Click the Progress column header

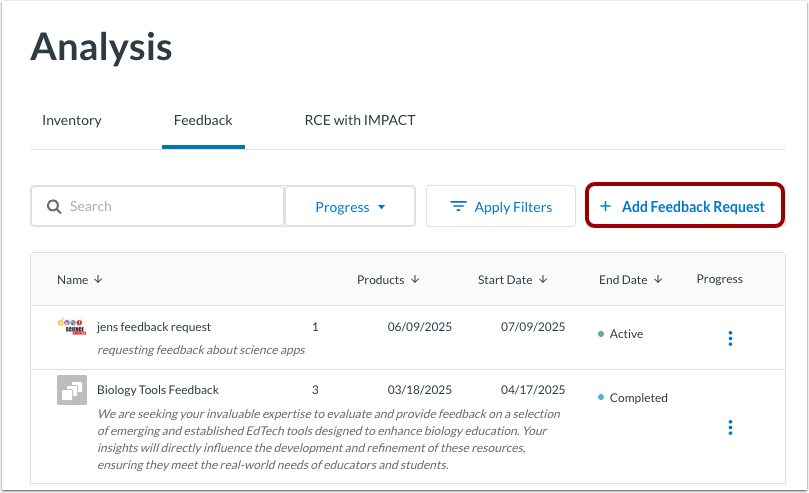tap(719, 279)
